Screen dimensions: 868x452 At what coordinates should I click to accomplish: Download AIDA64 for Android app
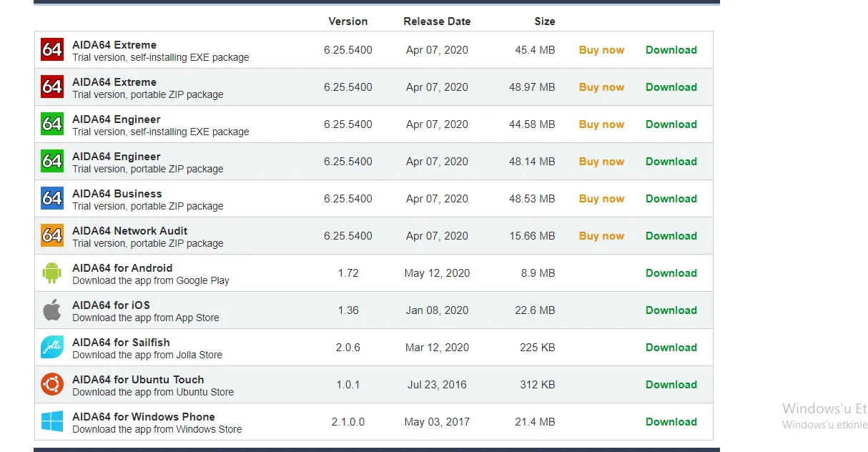(671, 272)
